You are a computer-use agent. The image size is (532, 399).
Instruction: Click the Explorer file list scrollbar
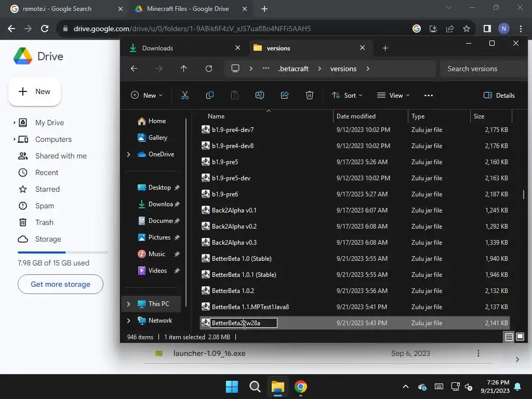[524, 194]
